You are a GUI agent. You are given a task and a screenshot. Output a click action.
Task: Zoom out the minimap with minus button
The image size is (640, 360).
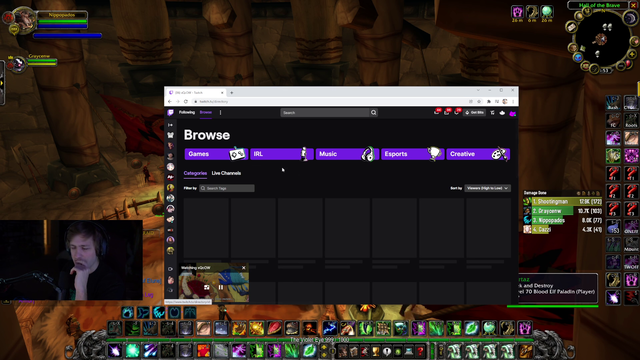point(621,65)
